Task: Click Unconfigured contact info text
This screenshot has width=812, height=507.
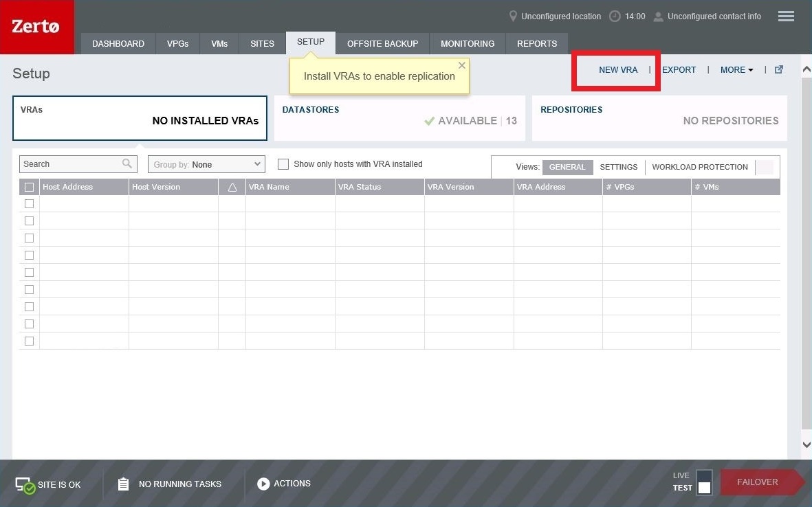Action: (x=714, y=16)
